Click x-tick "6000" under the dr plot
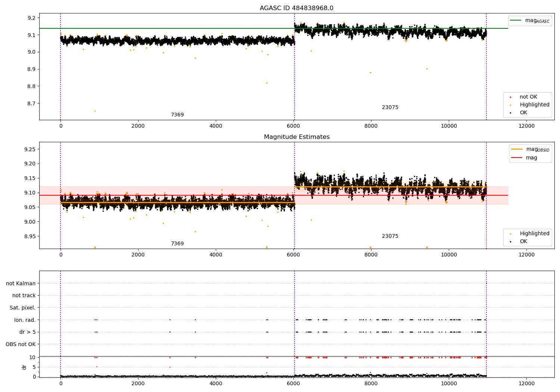560x392 pixels. 293,384
